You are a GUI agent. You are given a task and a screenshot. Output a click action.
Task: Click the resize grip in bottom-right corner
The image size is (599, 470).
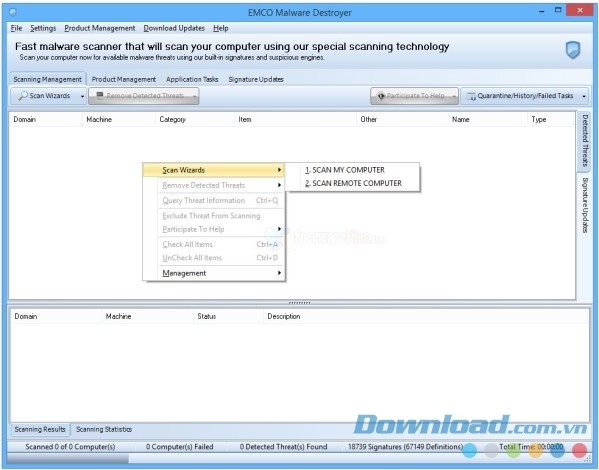588,460
